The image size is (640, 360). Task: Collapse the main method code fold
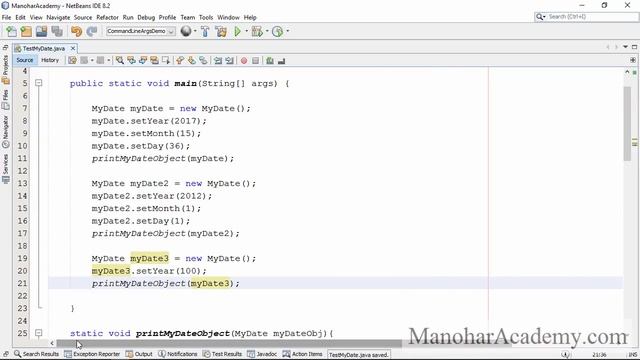pyautogui.click(x=38, y=83)
